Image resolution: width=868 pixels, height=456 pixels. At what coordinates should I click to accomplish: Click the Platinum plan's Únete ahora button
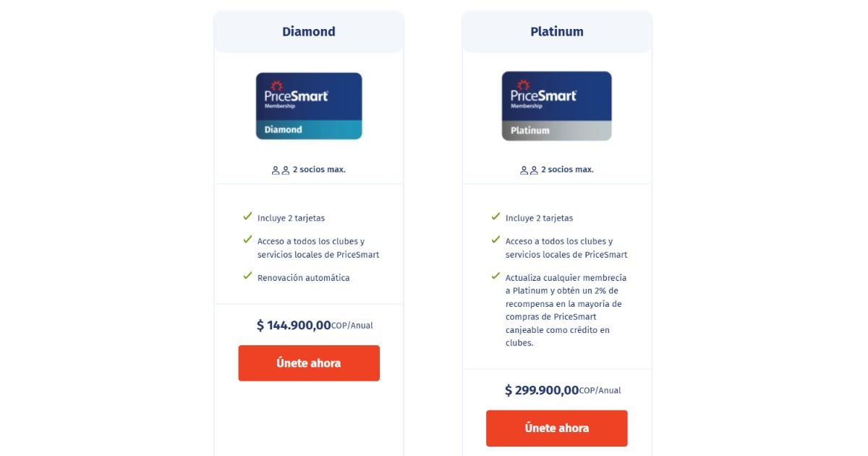point(556,428)
